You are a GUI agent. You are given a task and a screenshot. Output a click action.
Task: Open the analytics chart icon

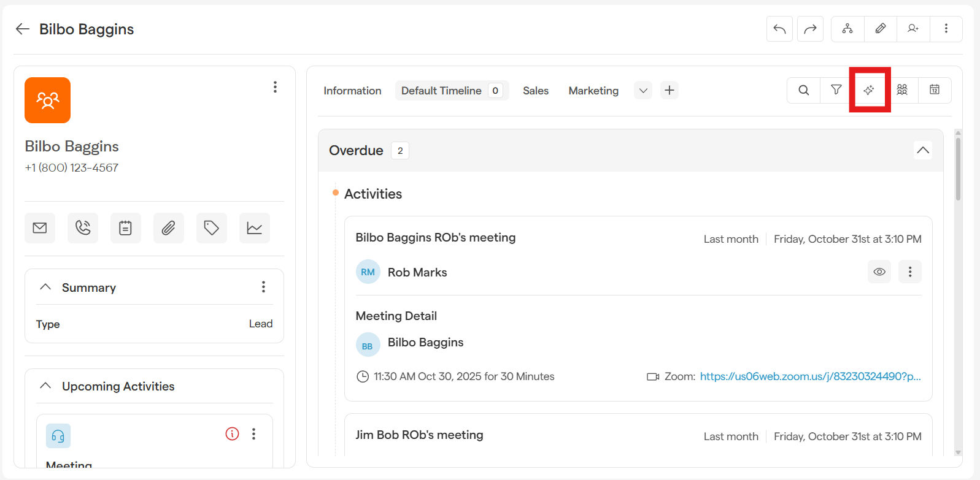coord(255,228)
